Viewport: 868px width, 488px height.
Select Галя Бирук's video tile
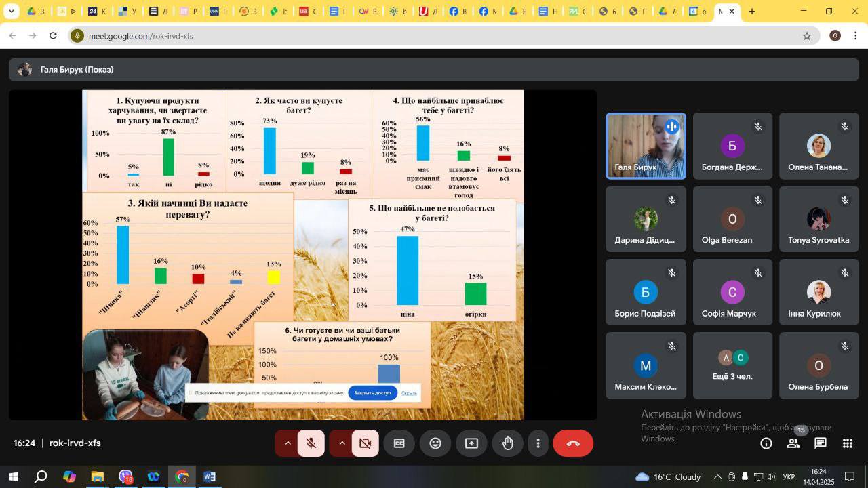pos(646,146)
